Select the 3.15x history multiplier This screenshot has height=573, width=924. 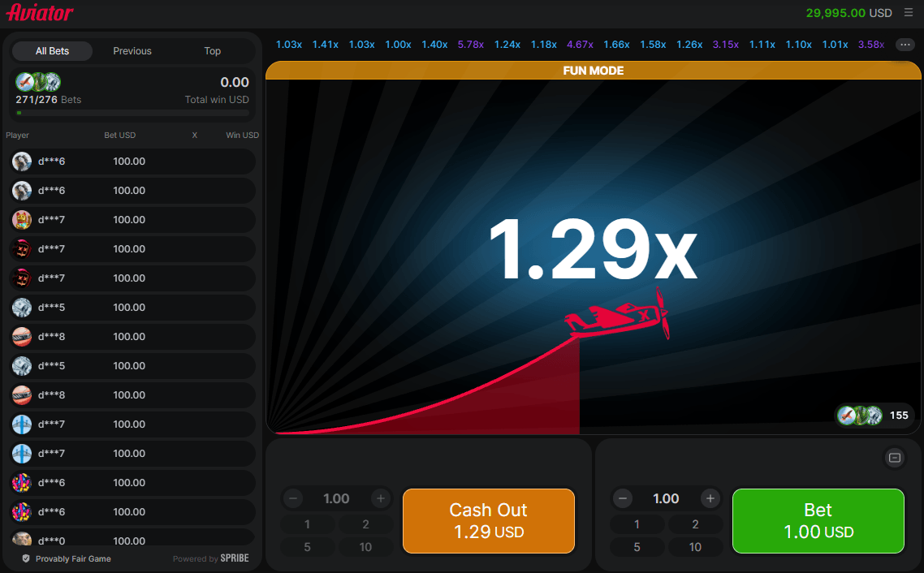(x=725, y=45)
